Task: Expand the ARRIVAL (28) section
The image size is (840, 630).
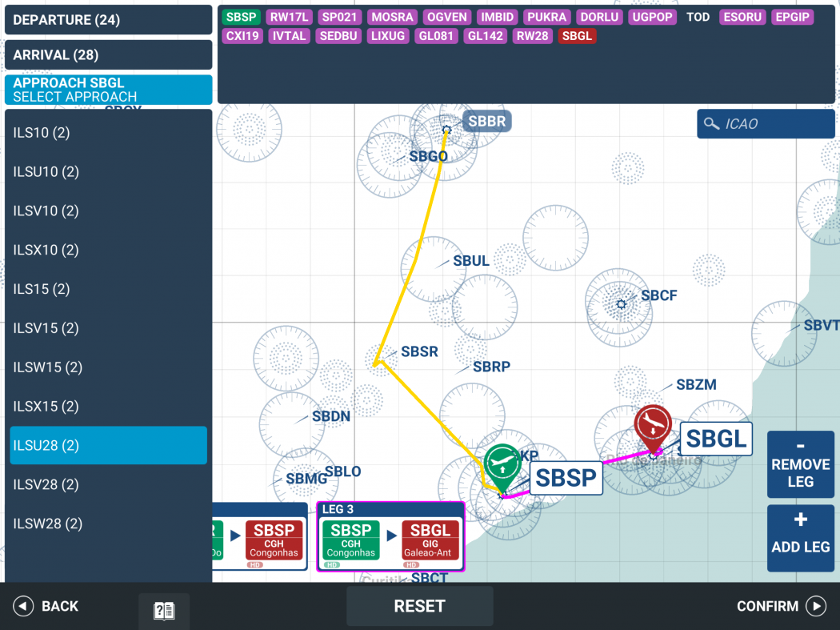Action: (x=108, y=54)
